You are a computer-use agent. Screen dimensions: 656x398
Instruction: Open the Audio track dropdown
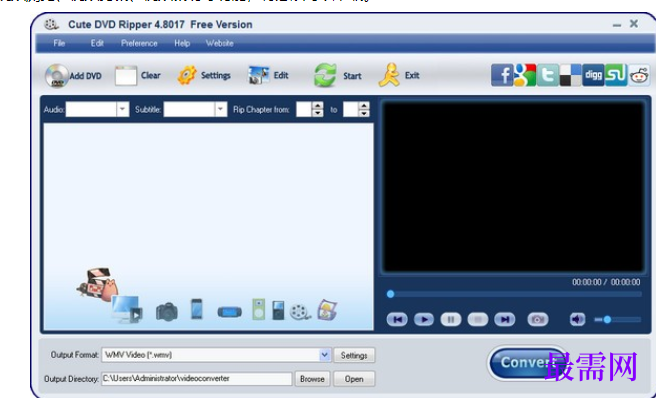pyautogui.click(x=122, y=110)
